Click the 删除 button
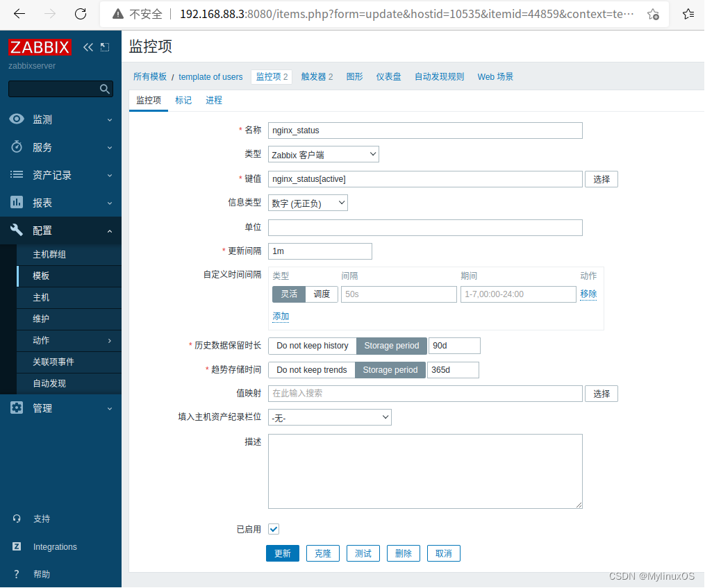This screenshot has width=705, height=588. click(x=404, y=553)
